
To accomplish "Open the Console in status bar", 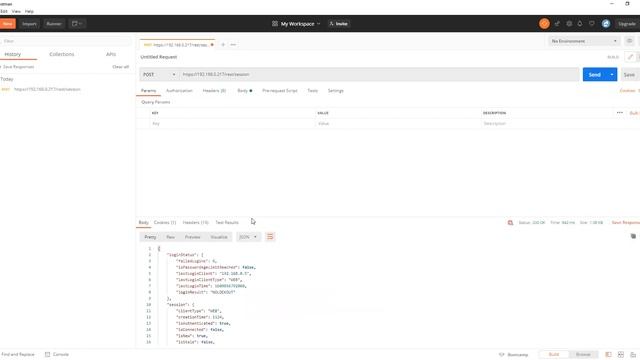I will (x=57, y=354).
